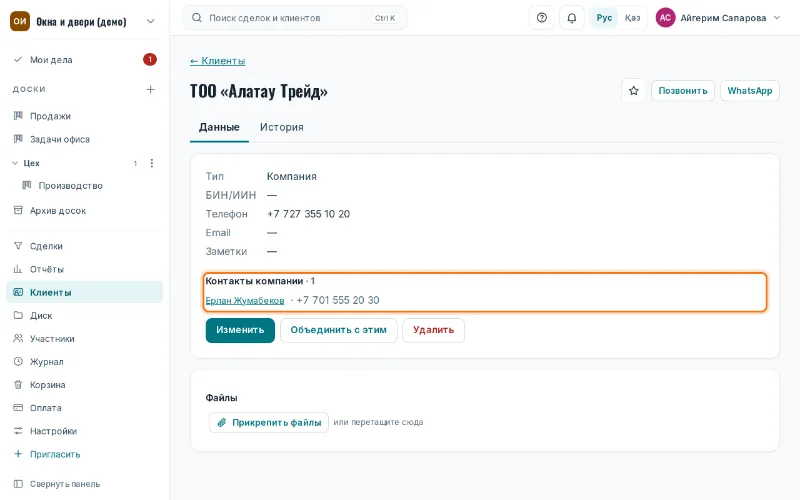Viewport: 800px width, 500px height.
Task: Open Оплата in the sidebar
Action: click(85, 408)
